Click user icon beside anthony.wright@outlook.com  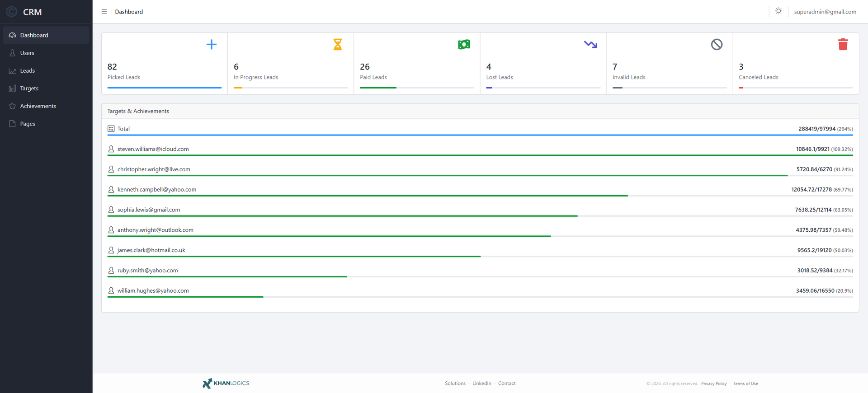coord(111,230)
